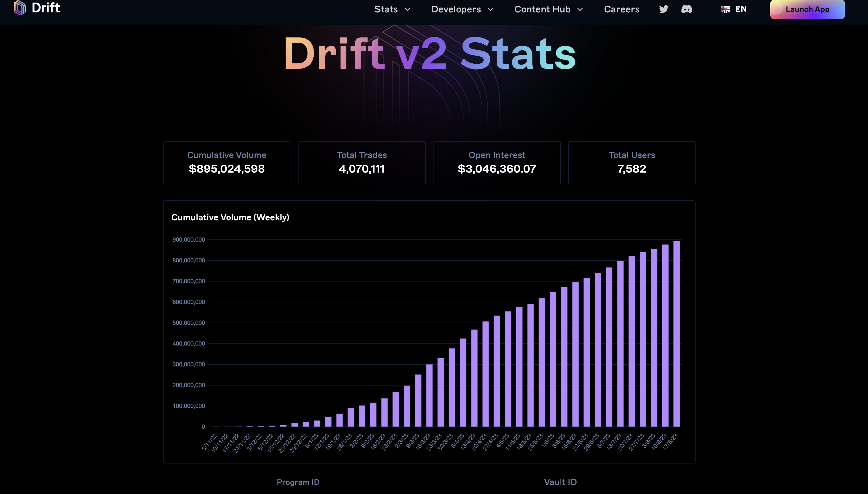
Task: Click the Open Interest stat card
Action: tap(497, 163)
